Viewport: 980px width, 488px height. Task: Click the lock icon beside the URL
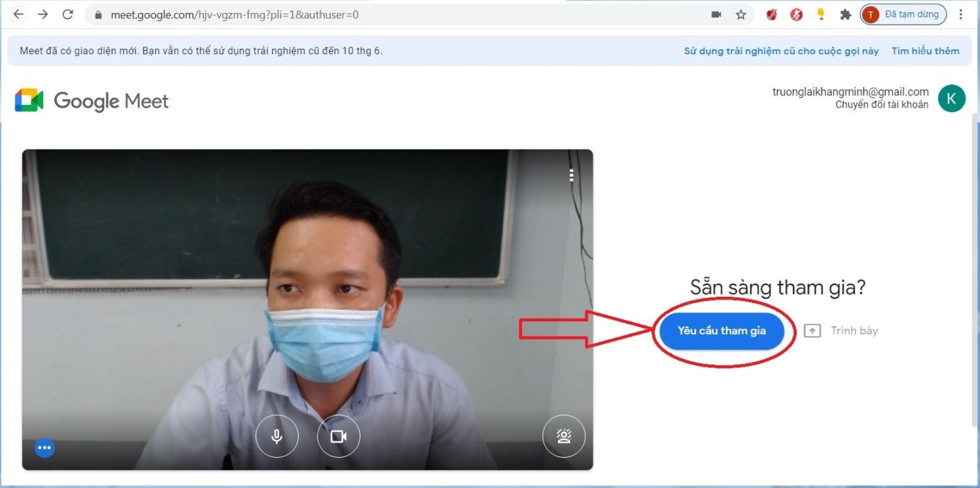(x=98, y=14)
